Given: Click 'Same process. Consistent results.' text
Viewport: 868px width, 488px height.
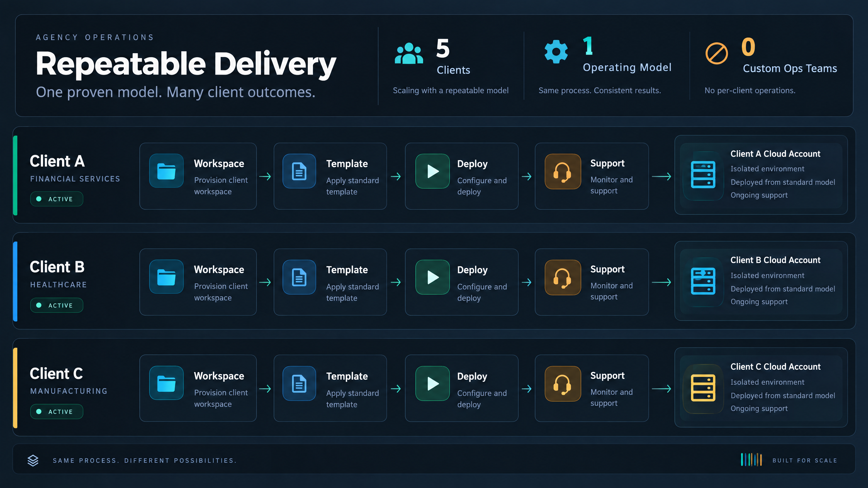Looking at the screenshot, I should click(x=600, y=90).
